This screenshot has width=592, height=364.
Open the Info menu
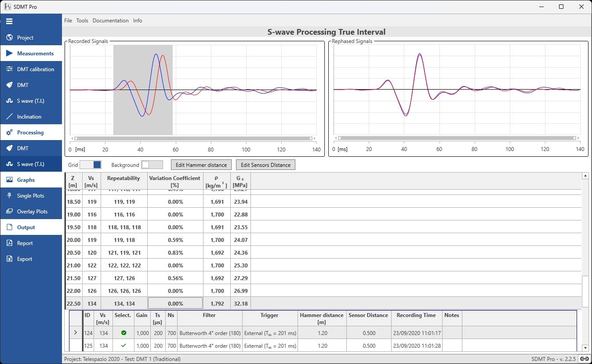pyautogui.click(x=138, y=21)
